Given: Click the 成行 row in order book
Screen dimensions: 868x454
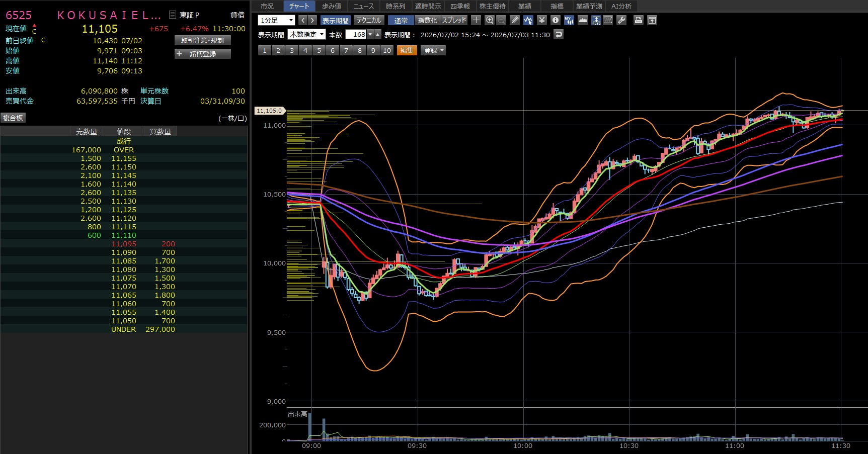Looking at the screenshot, I should click(124, 141).
